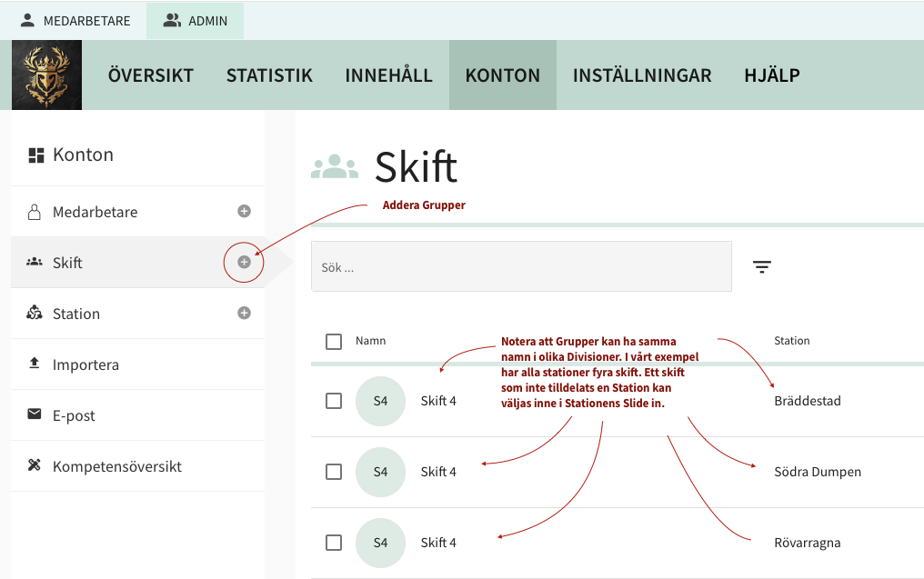Open Kompetensöversikt in the sidebar

[116, 466]
